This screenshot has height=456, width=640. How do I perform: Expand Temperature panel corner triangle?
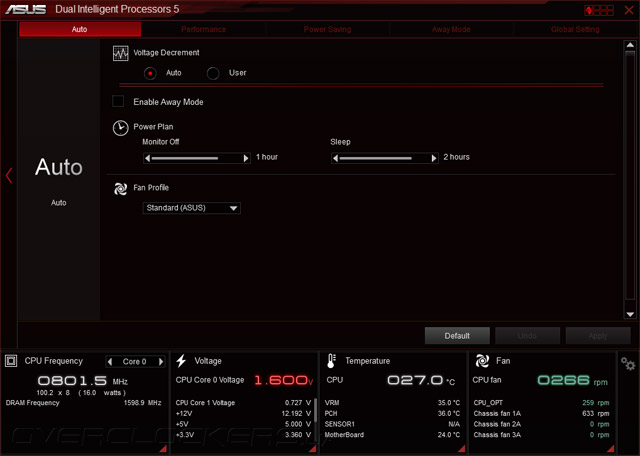462,449
